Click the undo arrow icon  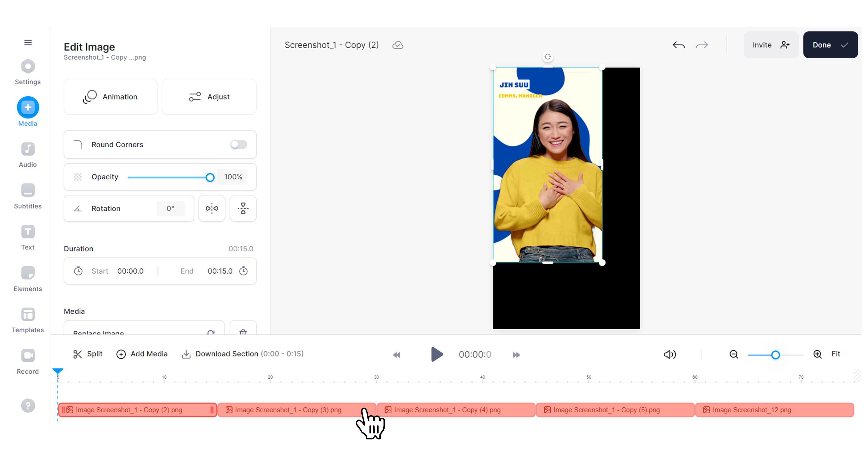point(678,45)
